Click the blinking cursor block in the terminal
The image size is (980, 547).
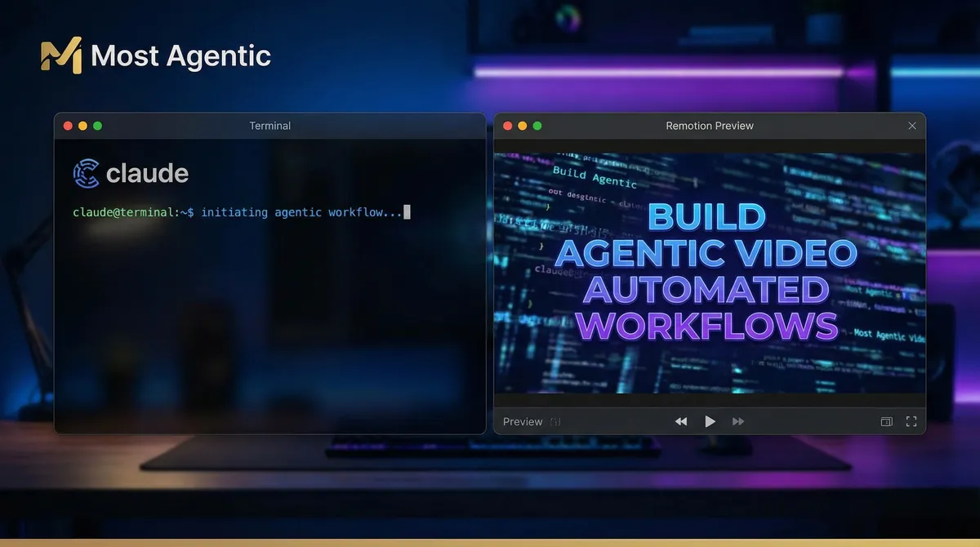coord(405,211)
